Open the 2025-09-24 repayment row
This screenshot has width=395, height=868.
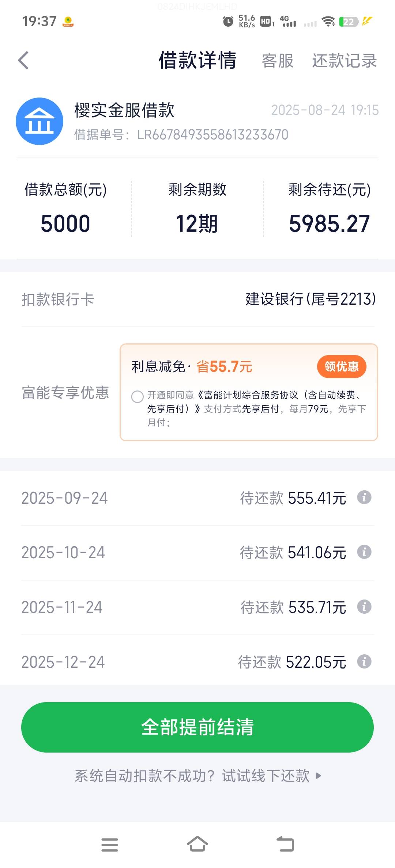197,498
